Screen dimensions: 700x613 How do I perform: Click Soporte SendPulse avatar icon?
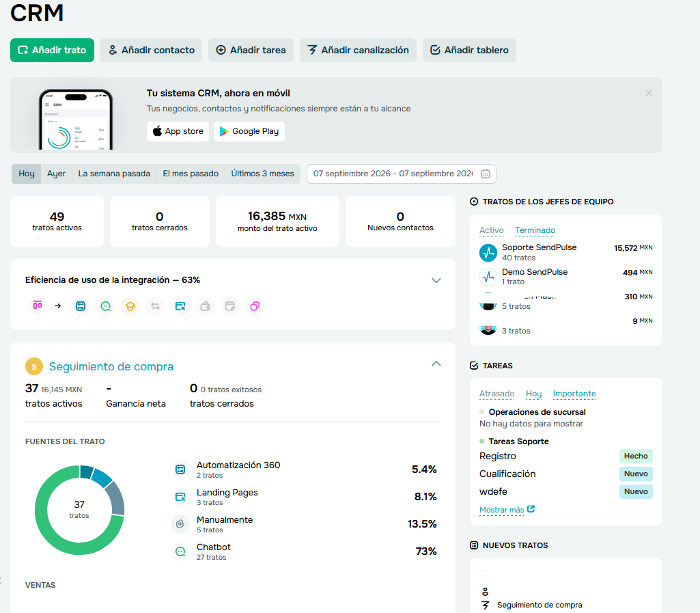point(488,252)
